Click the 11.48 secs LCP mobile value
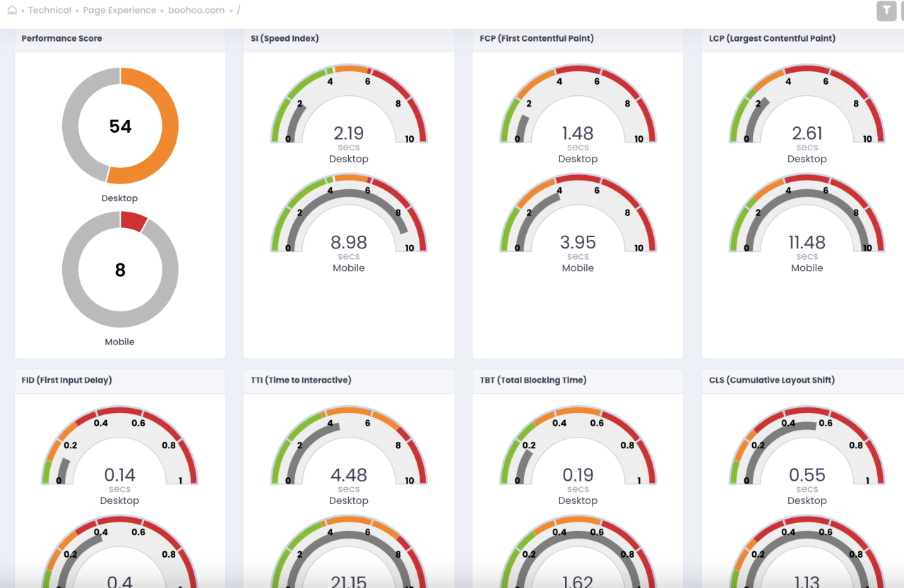904x588 pixels. point(807,242)
